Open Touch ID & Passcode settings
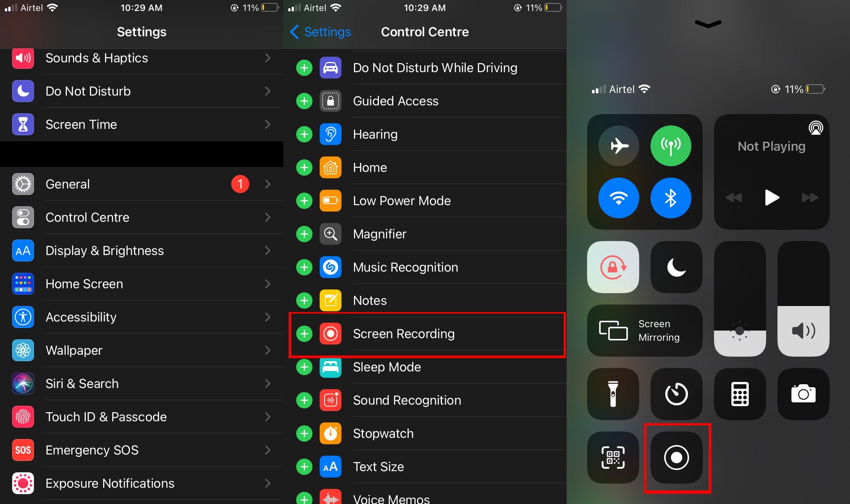The width and height of the screenshot is (850, 504). [x=141, y=416]
